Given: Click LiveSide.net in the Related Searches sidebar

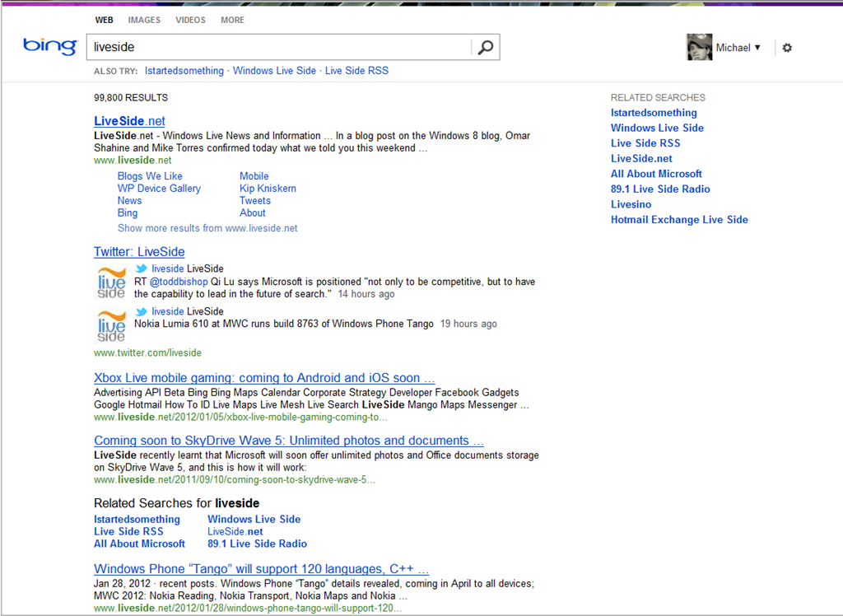Looking at the screenshot, I should [x=641, y=159].
